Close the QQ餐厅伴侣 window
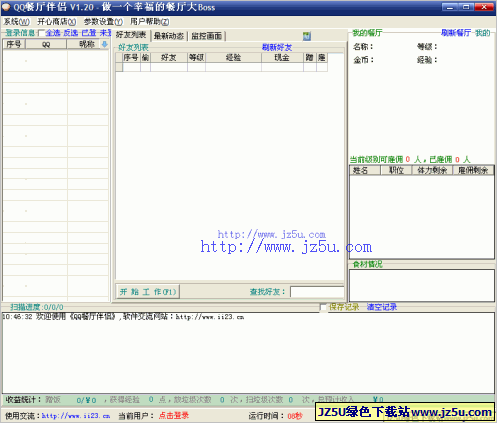The height and width of the screenshot is (423, 497). pos(483,7)
